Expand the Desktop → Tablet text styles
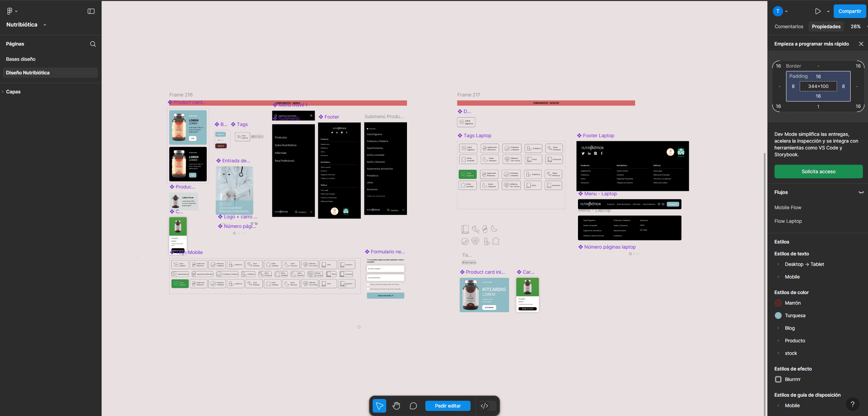 click(778, 264)
